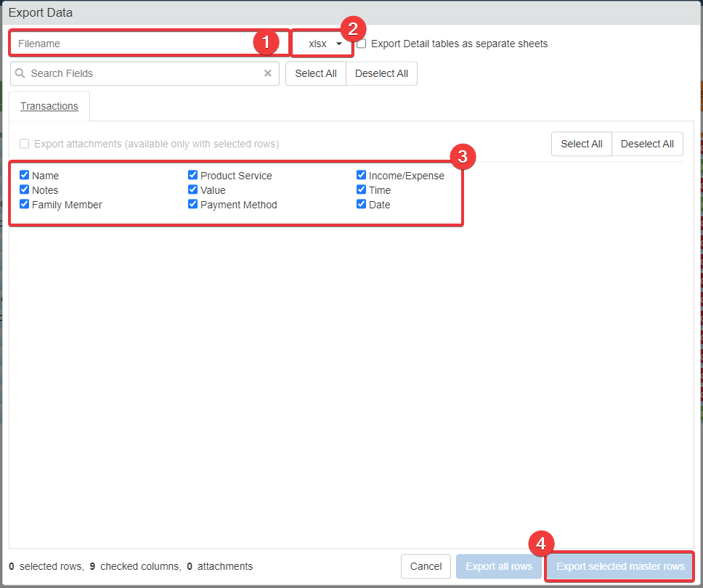Open the xlsx file format dropdown
The height and width of the screenshot is (588, 703).
[322, 44]
